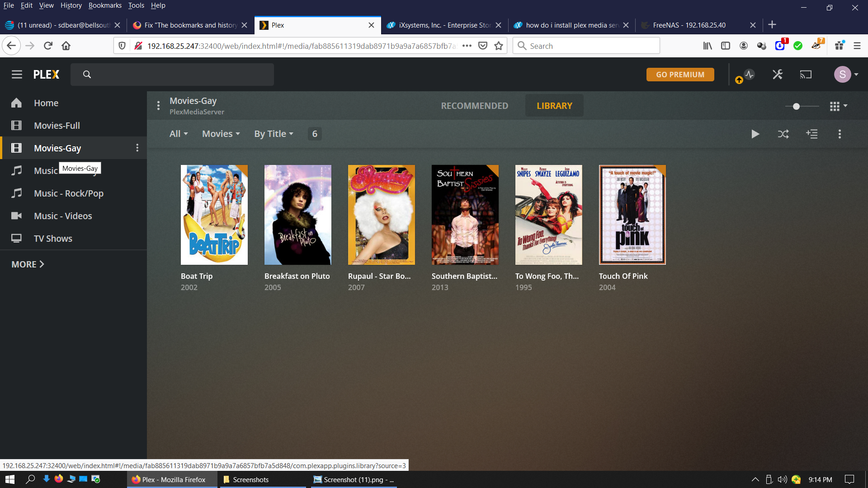Open the Southern Baptist Sissies poster
The image size is (868, 488).
coord(465,215)
